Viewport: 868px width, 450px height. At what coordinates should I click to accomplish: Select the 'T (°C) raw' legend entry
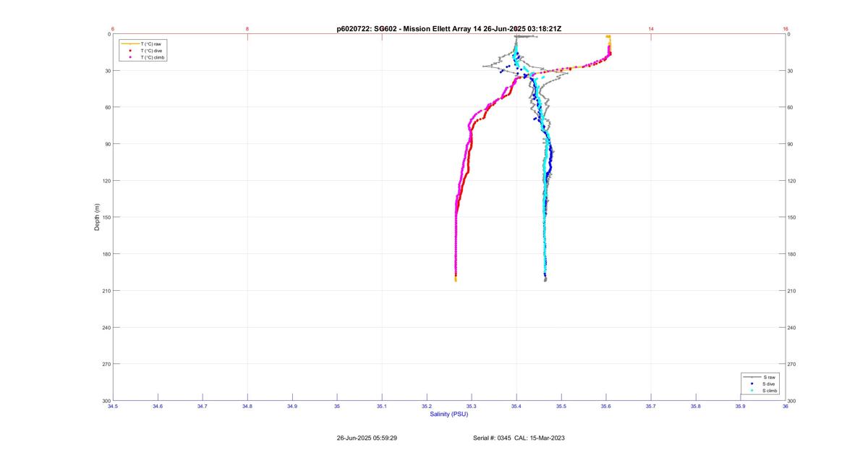tap(150, 44)
